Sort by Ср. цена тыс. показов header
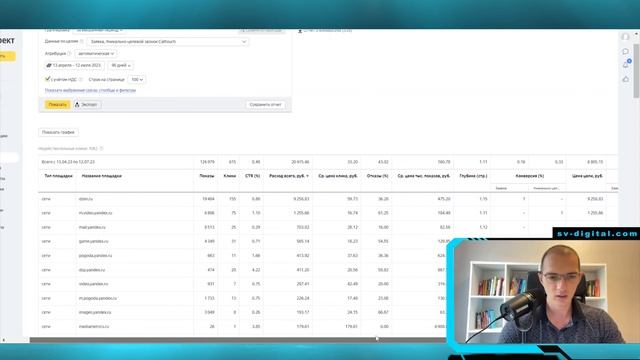The width and height of the screenshot is (640, 360). [424, 176]
